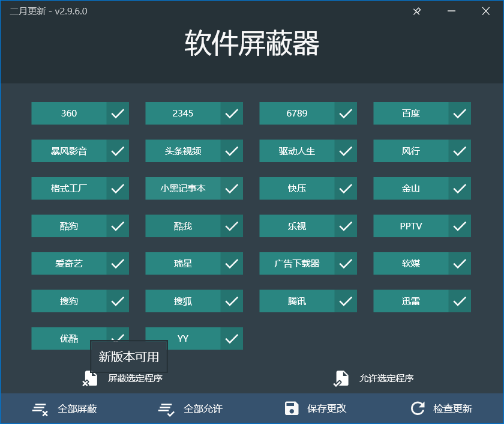Toggle the 腾讯 checkmark off
This screenshot has height=424, width=504.
click(346, 301)
